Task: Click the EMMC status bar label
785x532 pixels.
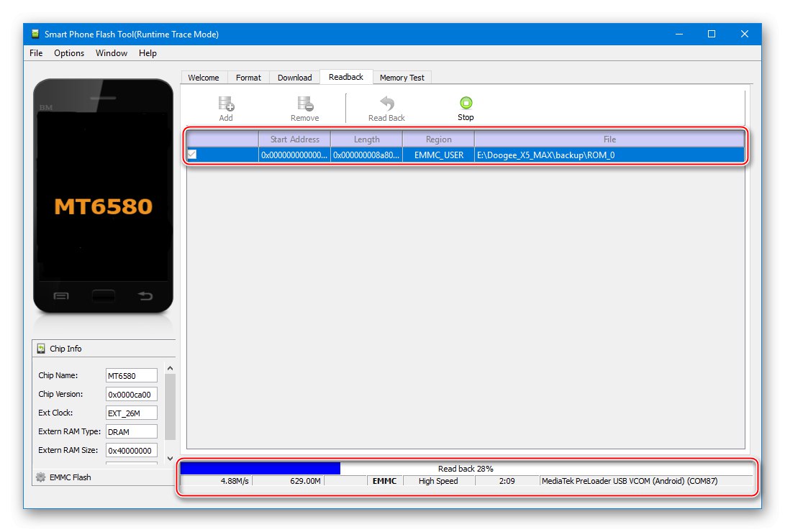Action: click(384, 481)
